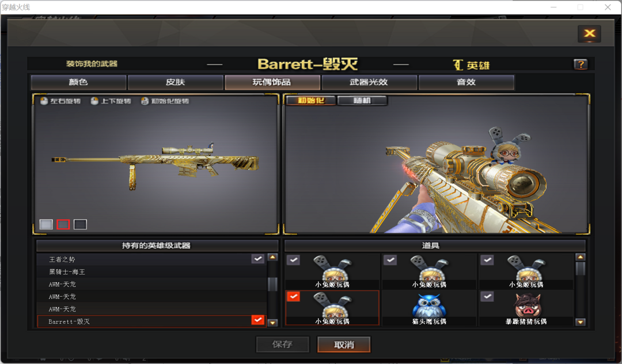Pick the dark background swatch

(80, 225)
